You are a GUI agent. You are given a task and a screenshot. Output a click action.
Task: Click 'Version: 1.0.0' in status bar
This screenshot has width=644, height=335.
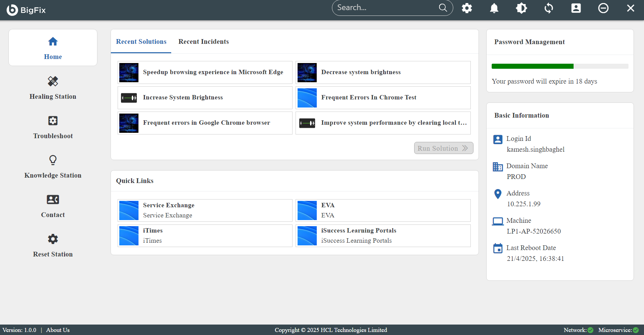point(19,330)
